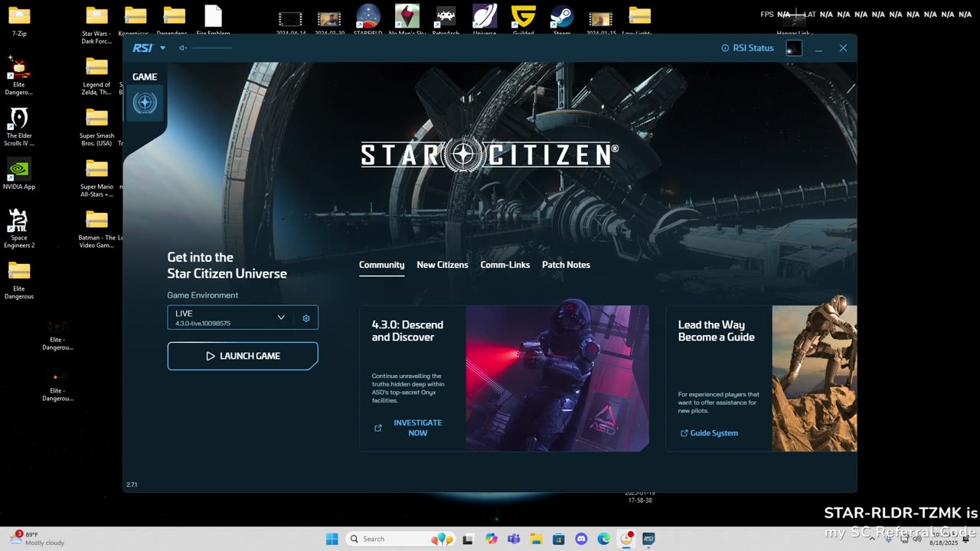The width and height of the screenshot is (980, 551).
Task: Click the '4.3.0: Descend and Discover' heading
Action: (x=407, y=331)
